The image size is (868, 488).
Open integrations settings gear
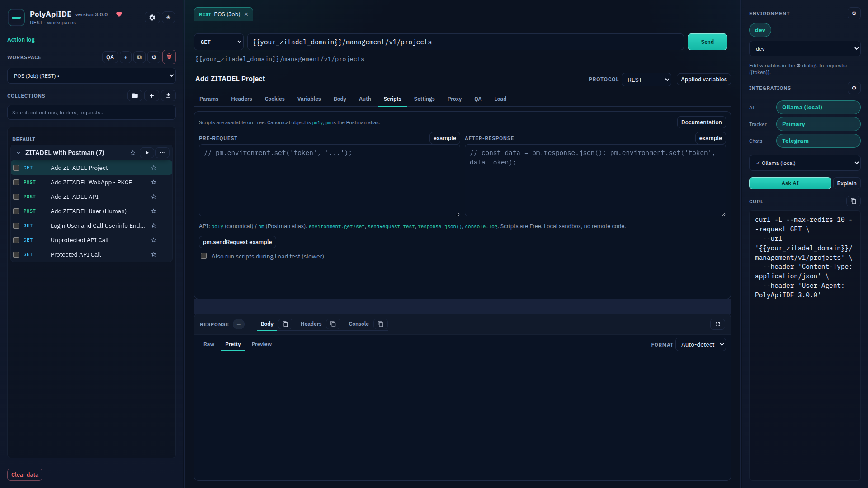854,88
